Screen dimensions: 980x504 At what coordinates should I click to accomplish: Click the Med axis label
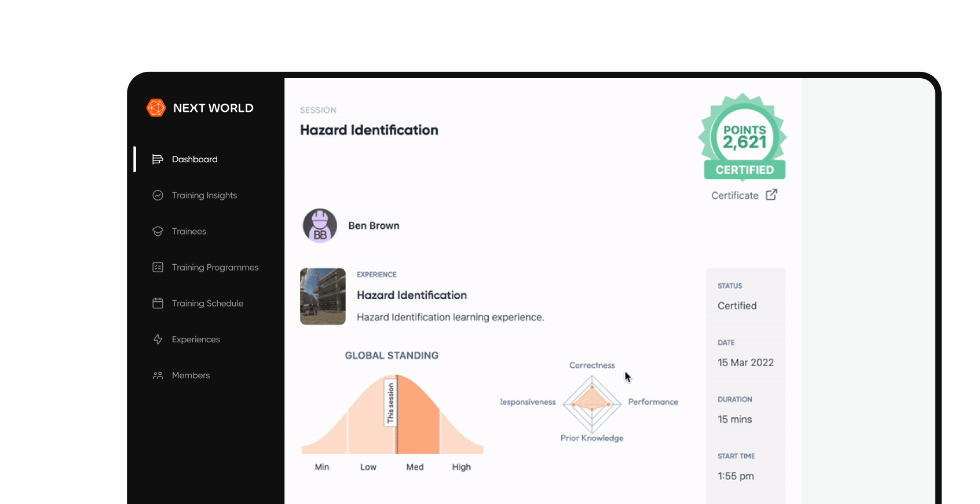click(x=415, y=467)
